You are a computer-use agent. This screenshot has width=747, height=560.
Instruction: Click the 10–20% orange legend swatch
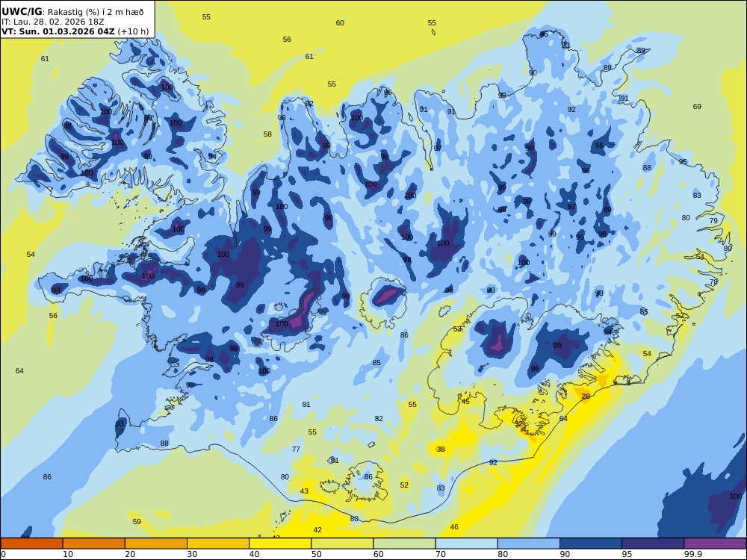tap(94, 544)
